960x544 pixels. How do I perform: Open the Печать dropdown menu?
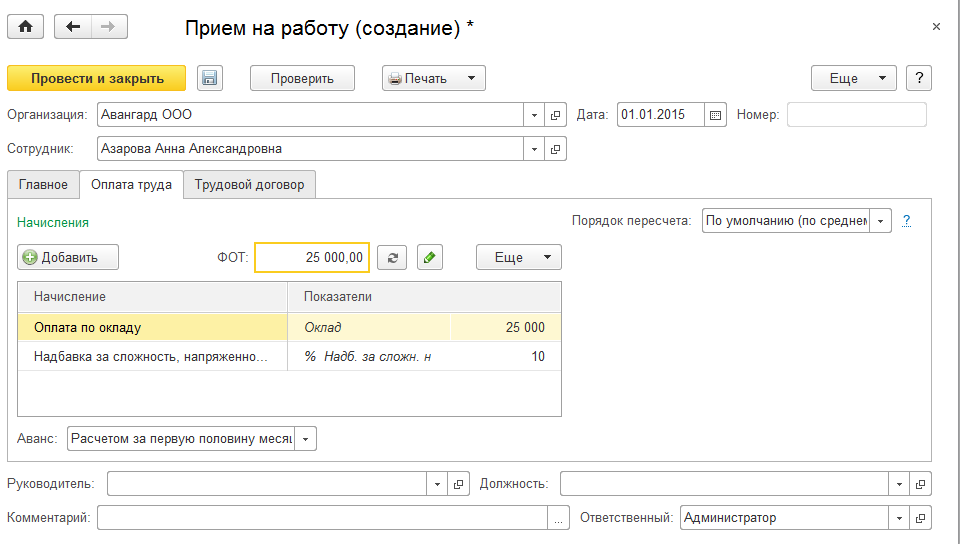click(434, 79)
